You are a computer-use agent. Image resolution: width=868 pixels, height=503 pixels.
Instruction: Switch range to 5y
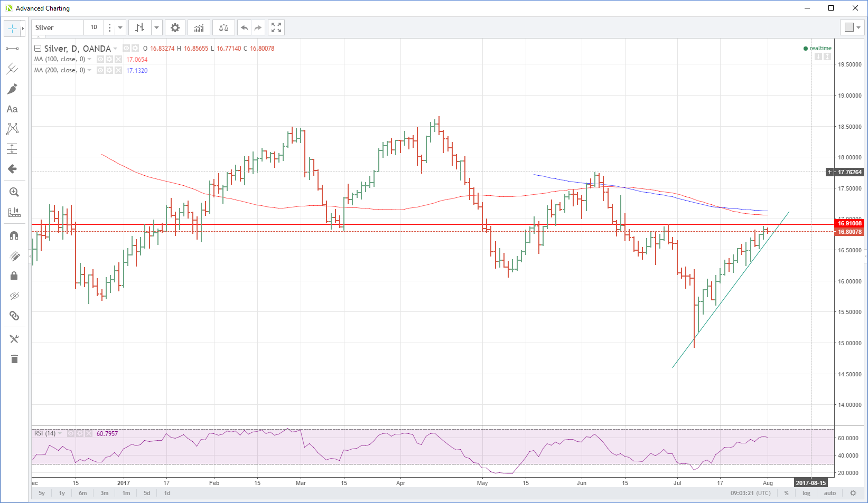tap(42, 493)
